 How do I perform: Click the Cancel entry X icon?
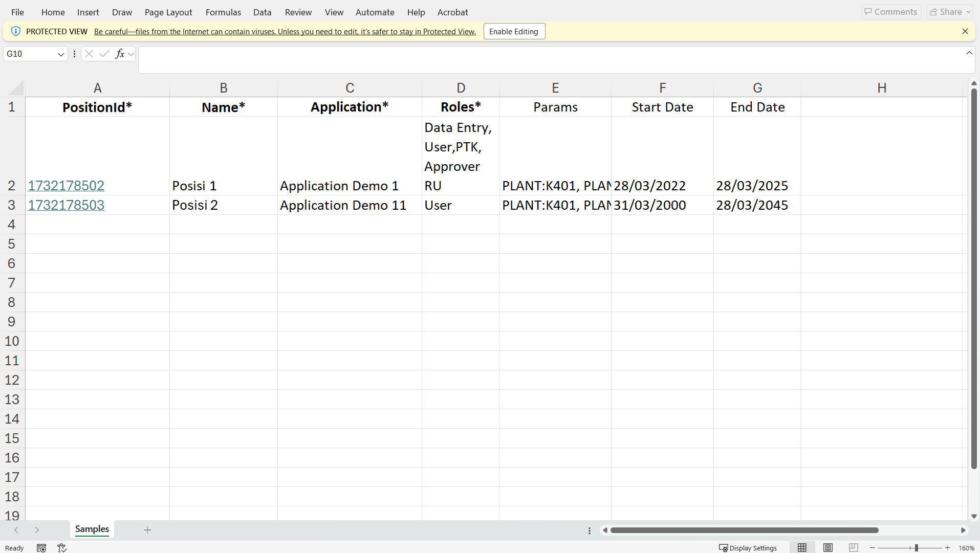point(89,54)
